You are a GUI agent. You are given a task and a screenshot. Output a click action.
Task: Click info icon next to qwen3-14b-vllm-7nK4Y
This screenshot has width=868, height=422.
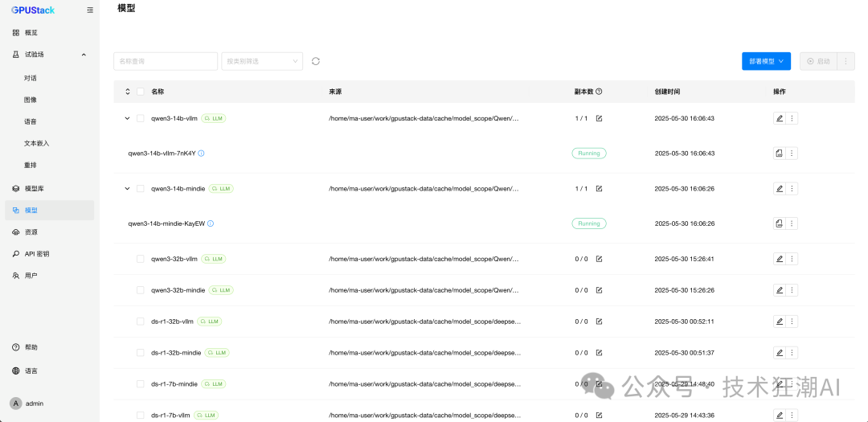coord(201,154)
